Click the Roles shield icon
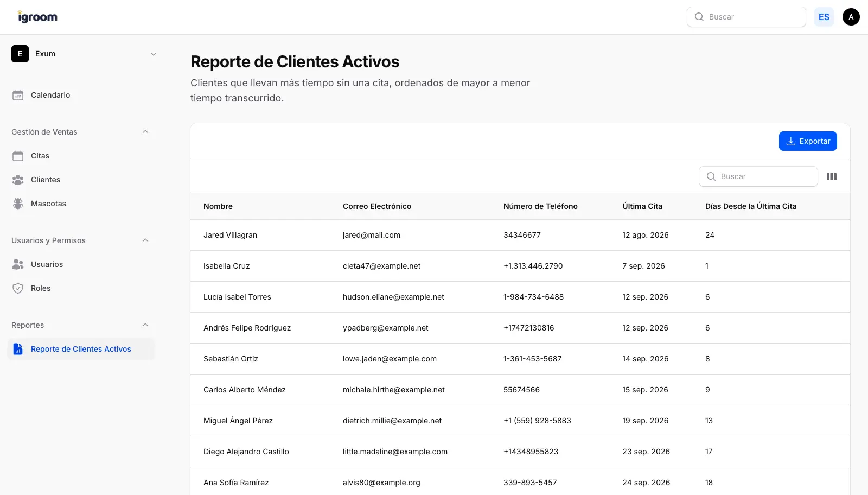 click(x=18, y=288)
